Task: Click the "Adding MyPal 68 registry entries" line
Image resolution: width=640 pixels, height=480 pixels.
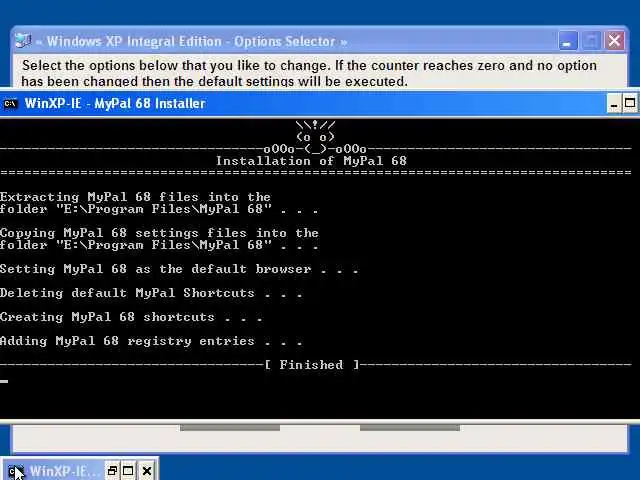Action: [x=151, y=341]
